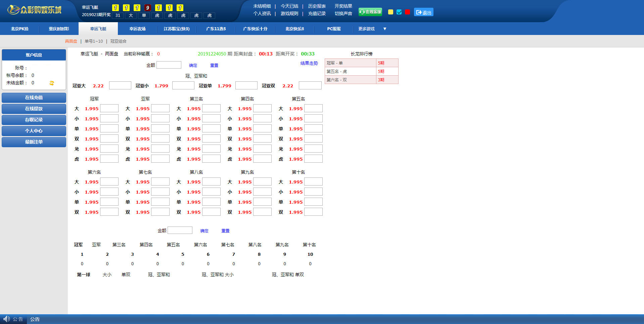Screen dimensions: 644x324
Task: Select the 单号1~10 sub-tab
Action: (94, 41)
